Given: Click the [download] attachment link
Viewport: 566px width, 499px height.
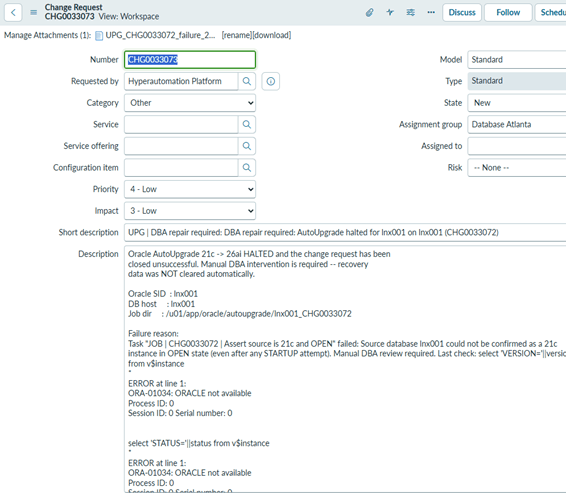Looking at the screenshot, I should click(x=271, y=35).
